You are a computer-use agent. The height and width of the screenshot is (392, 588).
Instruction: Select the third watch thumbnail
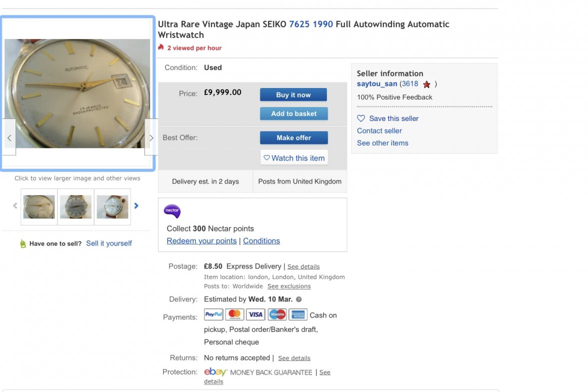(x=112, y=207)
